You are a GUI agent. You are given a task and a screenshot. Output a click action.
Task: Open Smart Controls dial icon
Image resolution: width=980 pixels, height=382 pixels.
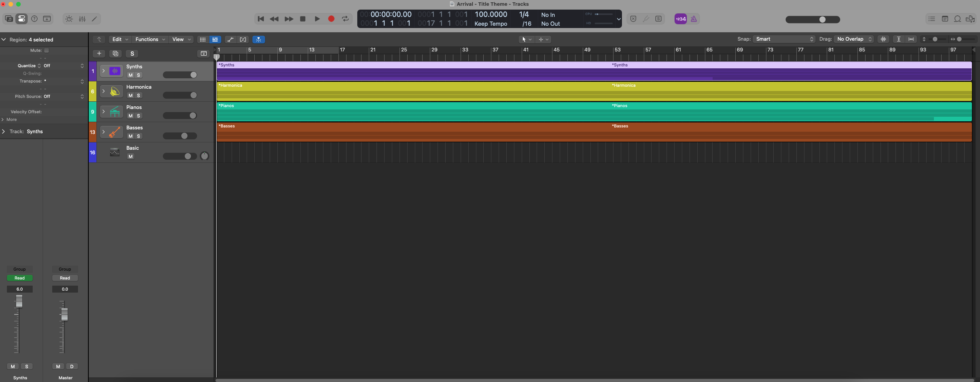(x=69, y=19)
